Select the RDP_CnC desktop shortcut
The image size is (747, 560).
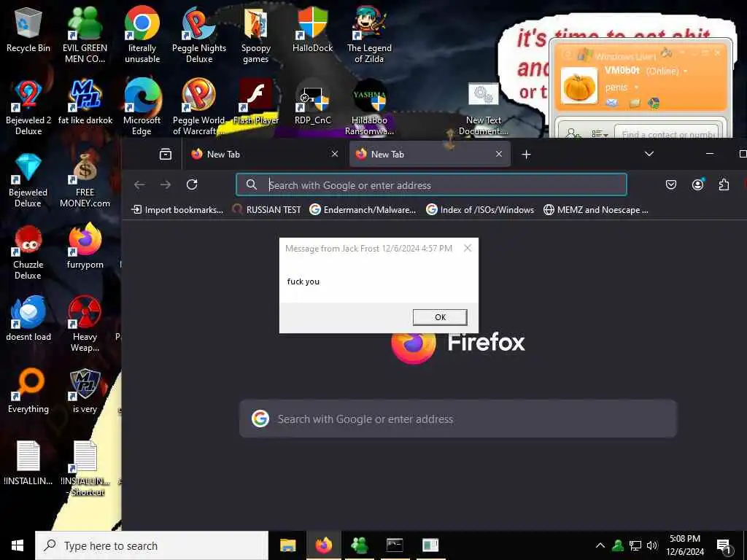pyautogui.click(x=312, y=101)
